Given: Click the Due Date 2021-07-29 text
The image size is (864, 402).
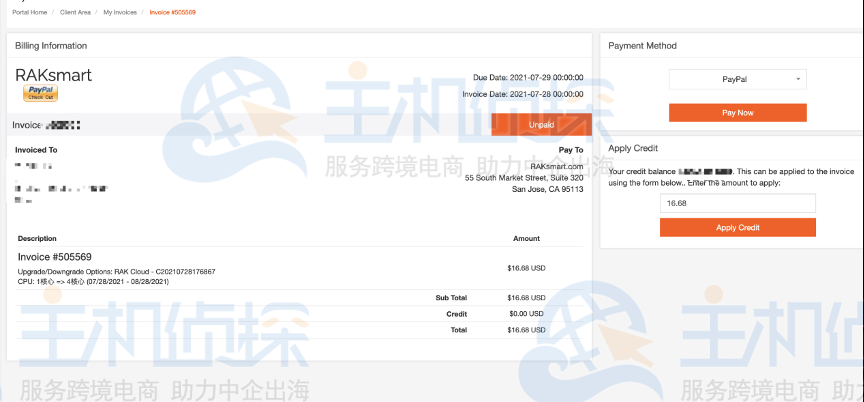Looking at the screenshot, I should click(x=528, y=76).
